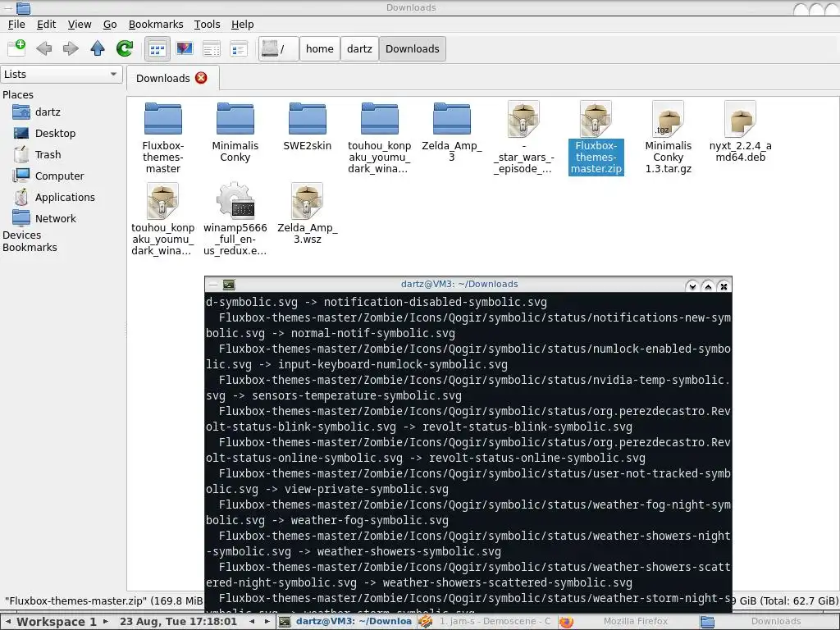Activate Downloads taskbar entry

click(768, 622)
